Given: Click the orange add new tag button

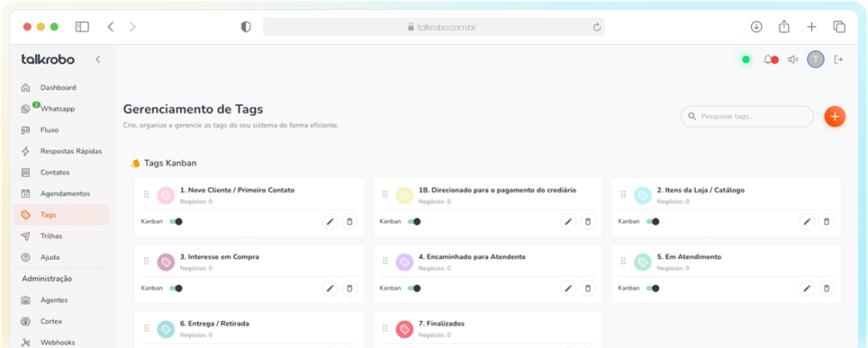Looking at the screenshot, I should point(834,117).
